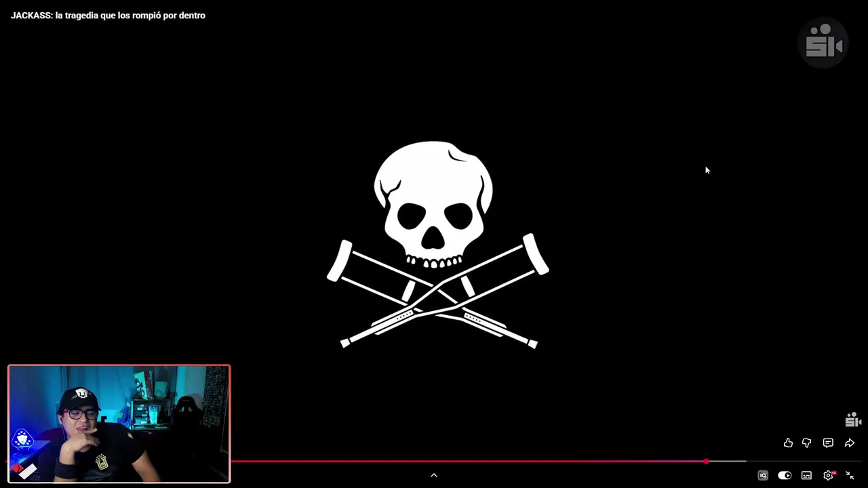This screenshot has width=868, height=488.
Task: Click the channel logo in the top corner
Action: click(824, 41)
